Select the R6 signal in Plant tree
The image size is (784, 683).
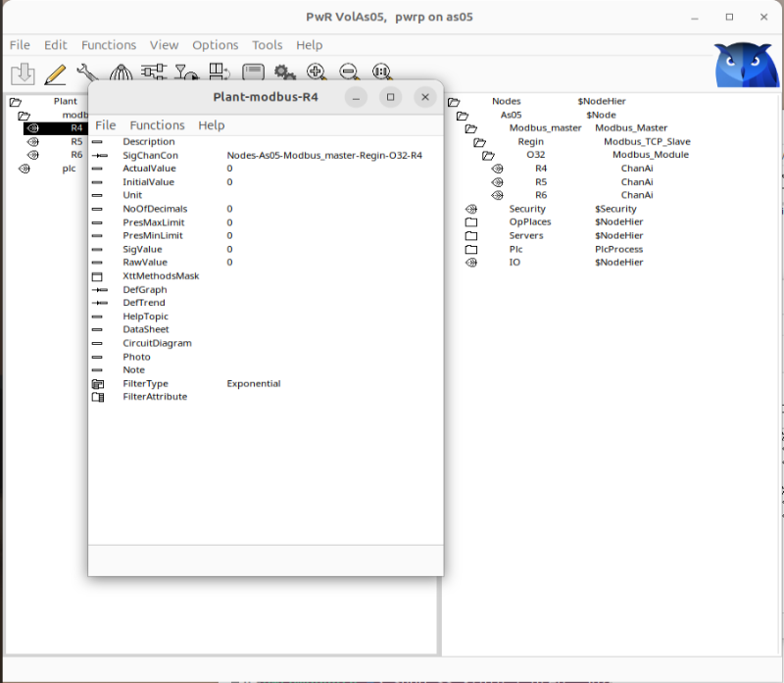pos(76,155)
